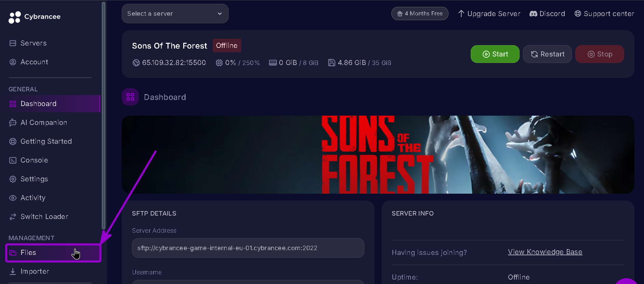Screen dimensions: 644x284
Task: Click the Activity eye icon
Action: (x=13, y=198)
